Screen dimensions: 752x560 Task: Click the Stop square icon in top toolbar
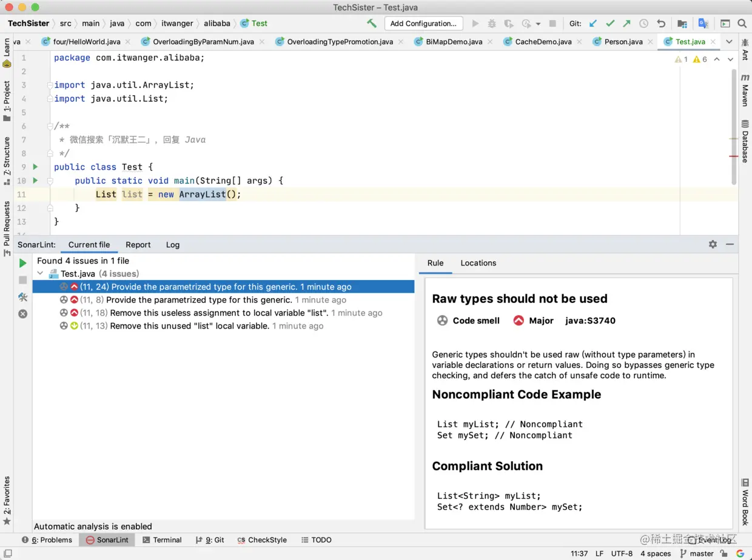(552, 24)
